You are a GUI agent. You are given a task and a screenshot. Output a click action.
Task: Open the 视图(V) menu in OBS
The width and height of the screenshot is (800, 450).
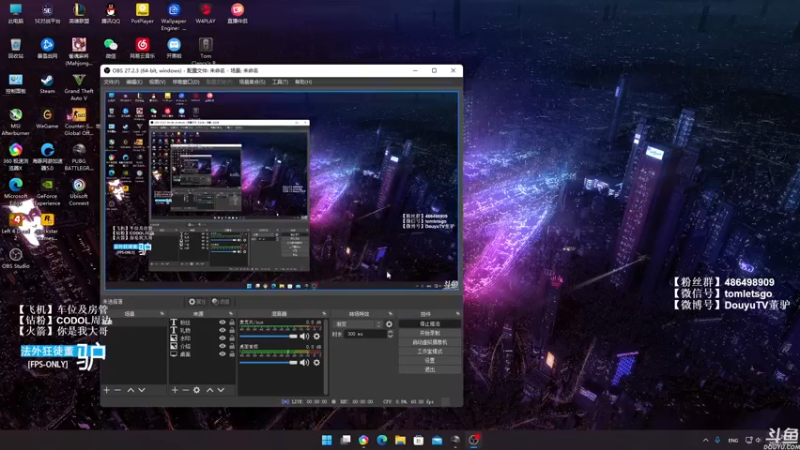tap(157, 82)
